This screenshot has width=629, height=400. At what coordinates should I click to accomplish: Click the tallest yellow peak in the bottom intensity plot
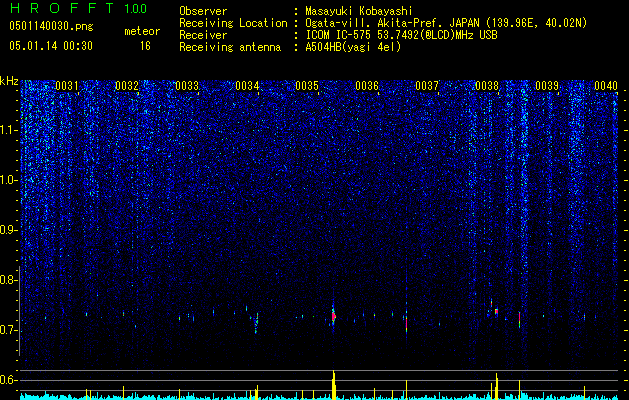tap(333, 385)
